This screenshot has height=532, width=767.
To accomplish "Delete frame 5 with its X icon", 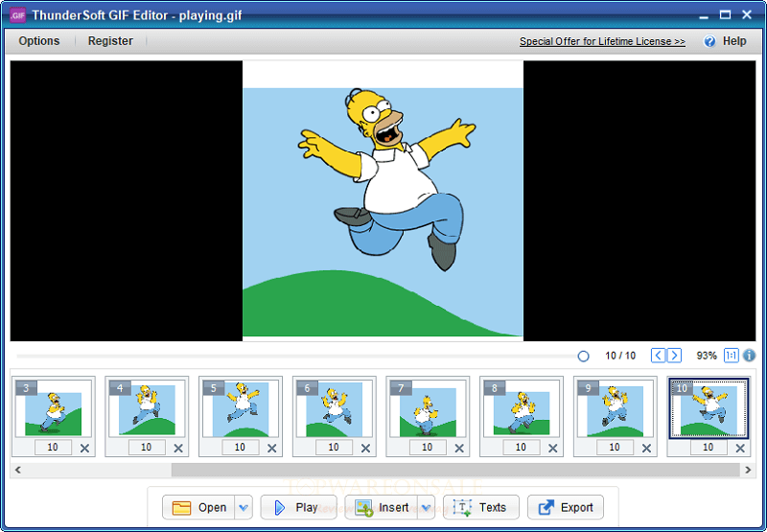I will click(x=272, y=448).
